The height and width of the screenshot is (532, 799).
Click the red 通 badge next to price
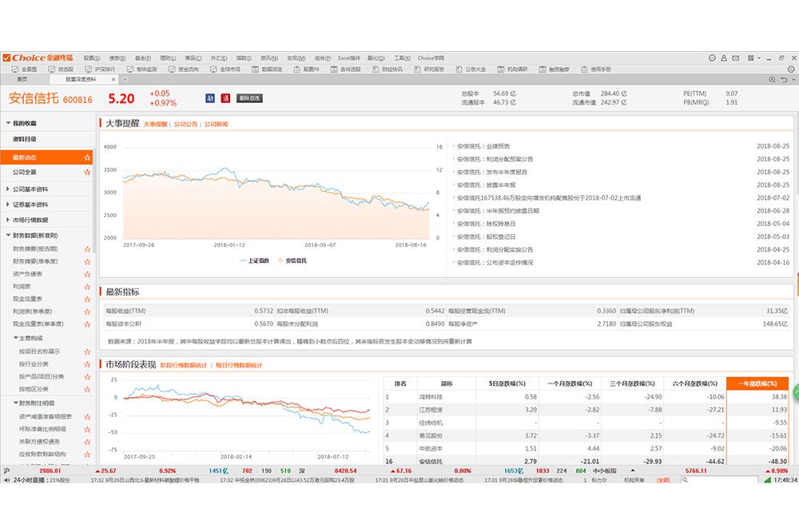tap(226, 97)
